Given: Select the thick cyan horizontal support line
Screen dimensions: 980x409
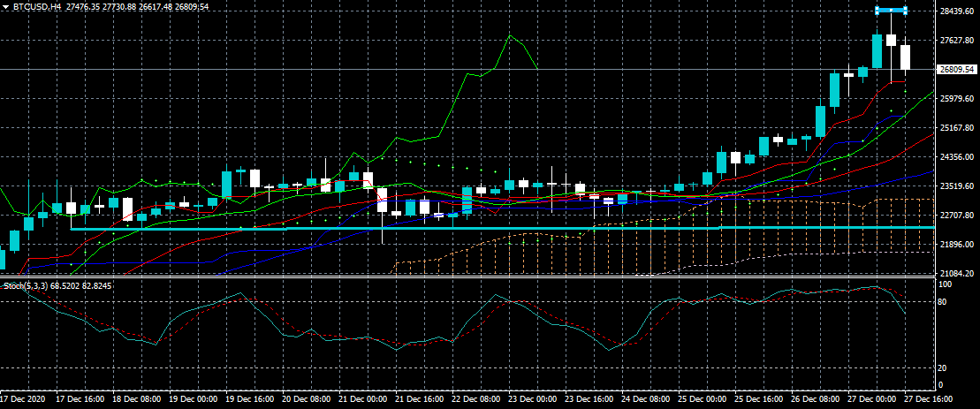Looking at the screenshot, I should coord(530,228).
